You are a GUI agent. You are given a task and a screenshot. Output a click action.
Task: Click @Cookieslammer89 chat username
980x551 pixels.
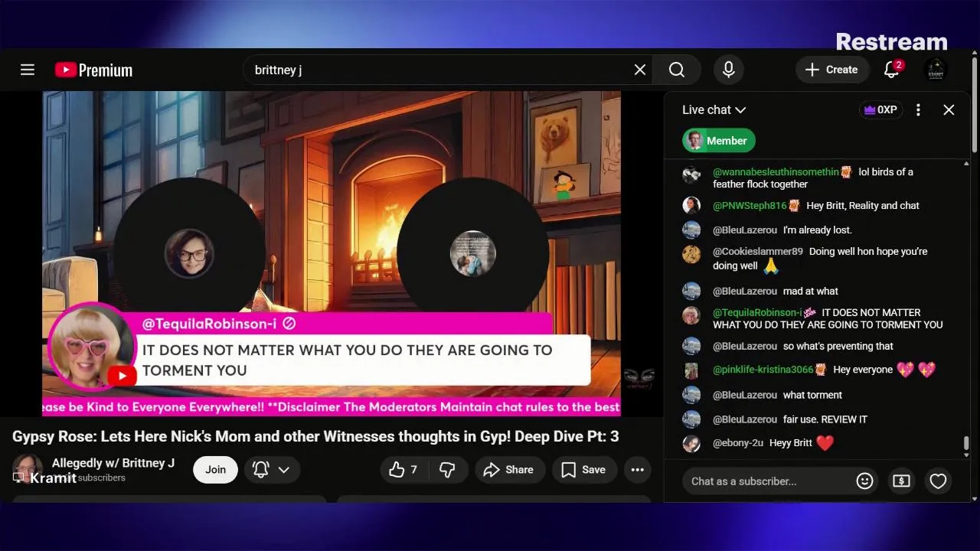point(758,252)
